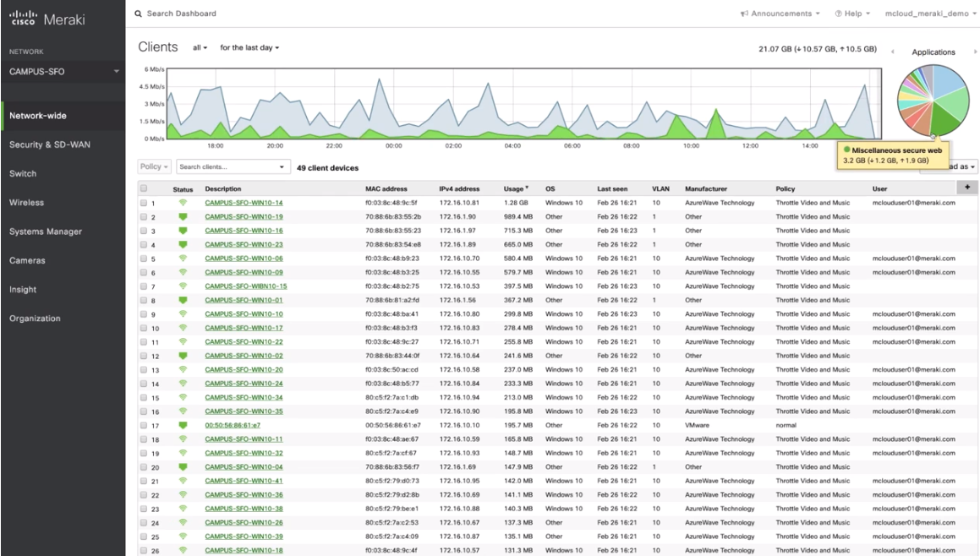Check the box for CAMPUS-SFO-WIN10-06
Image resolution: width=980 pixels, height=556 pixels.
pos(144,259)
